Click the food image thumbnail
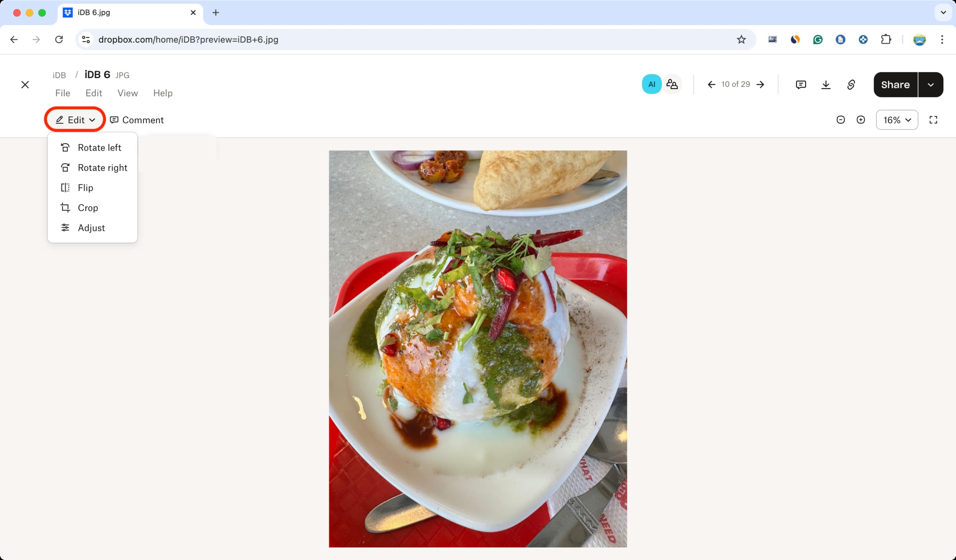956x560 pixels. (x=478, y=348)
